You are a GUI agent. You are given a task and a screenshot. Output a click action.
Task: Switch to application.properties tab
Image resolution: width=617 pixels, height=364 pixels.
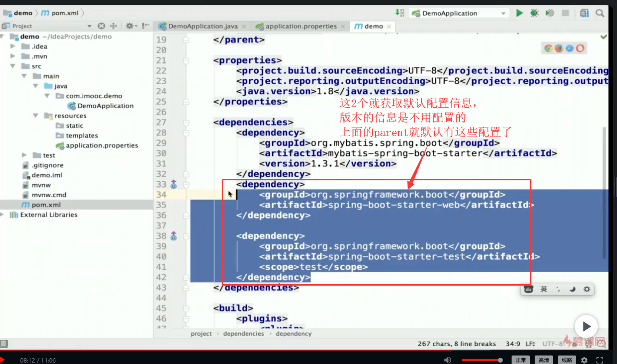coord(301,26)
